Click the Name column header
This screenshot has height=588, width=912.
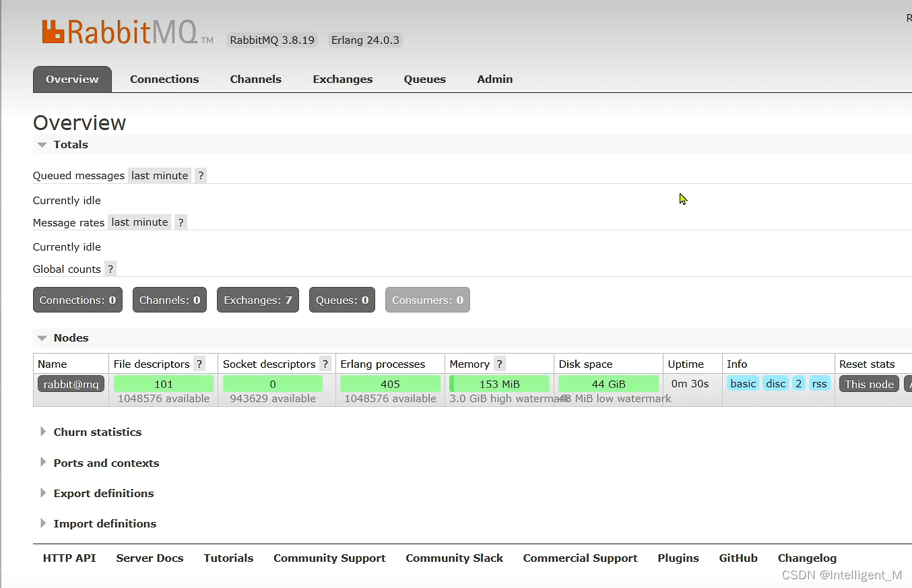[53, 364]
